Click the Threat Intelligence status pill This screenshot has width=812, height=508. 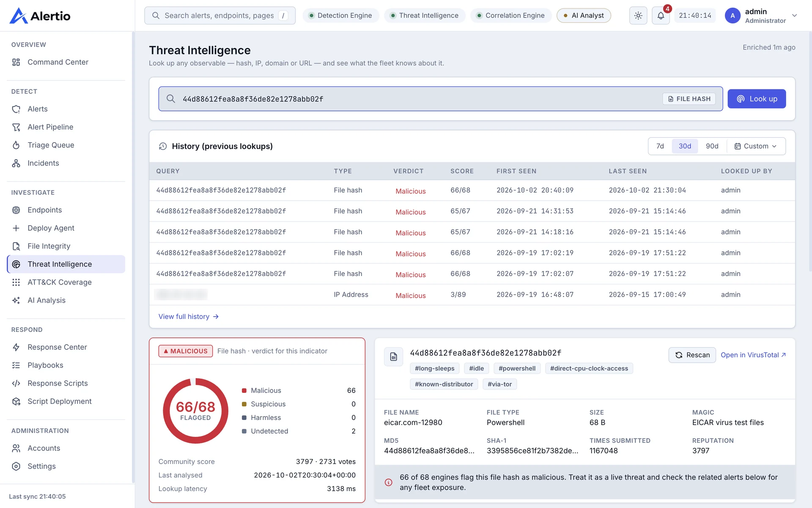(425, 16)
